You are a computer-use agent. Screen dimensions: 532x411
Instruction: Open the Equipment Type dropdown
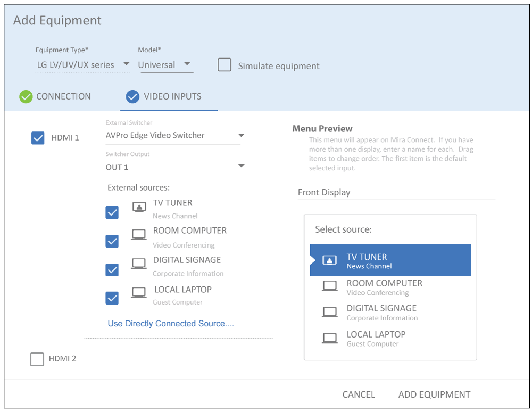[82, 65]
